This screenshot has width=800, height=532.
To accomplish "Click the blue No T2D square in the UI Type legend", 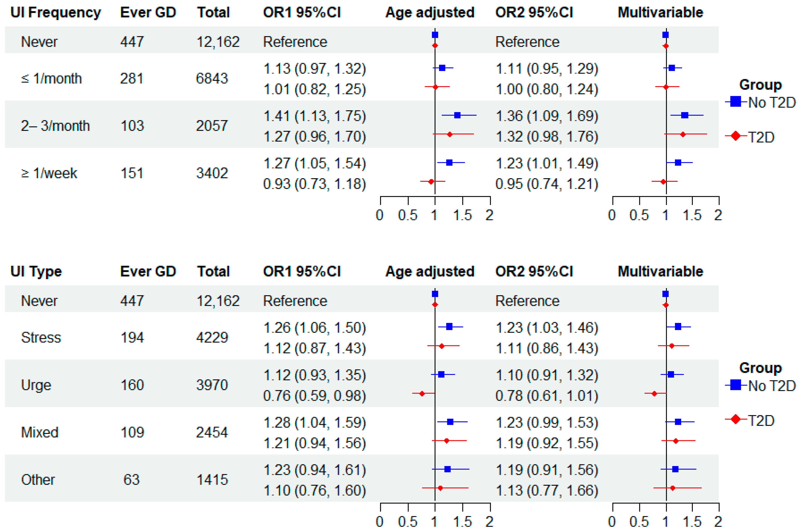I will pos(735,385).
